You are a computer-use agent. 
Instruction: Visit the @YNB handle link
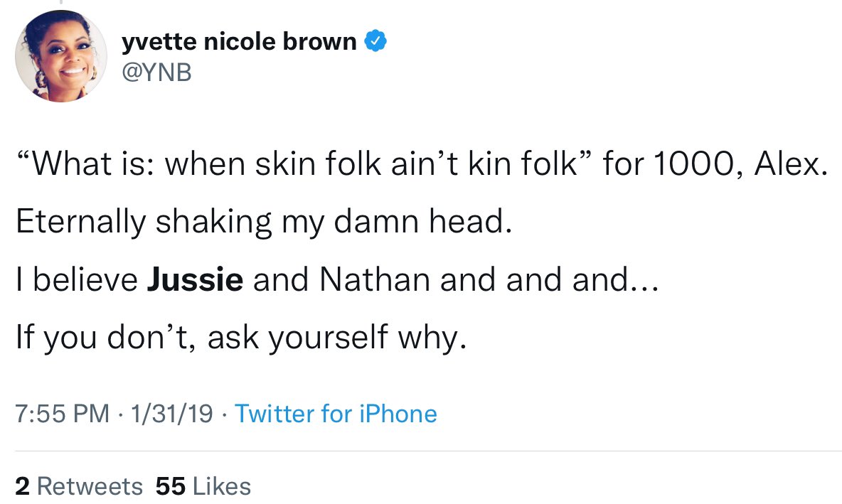point(157,73)
